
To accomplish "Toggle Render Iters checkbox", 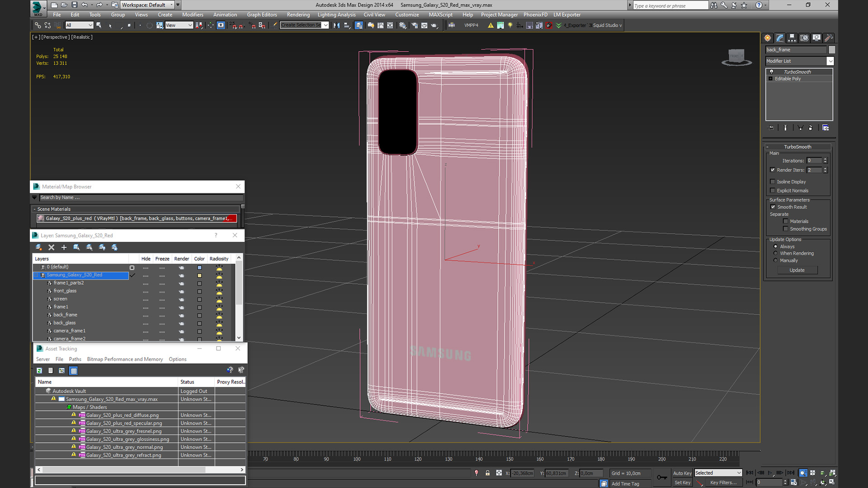I will (773, 170).
